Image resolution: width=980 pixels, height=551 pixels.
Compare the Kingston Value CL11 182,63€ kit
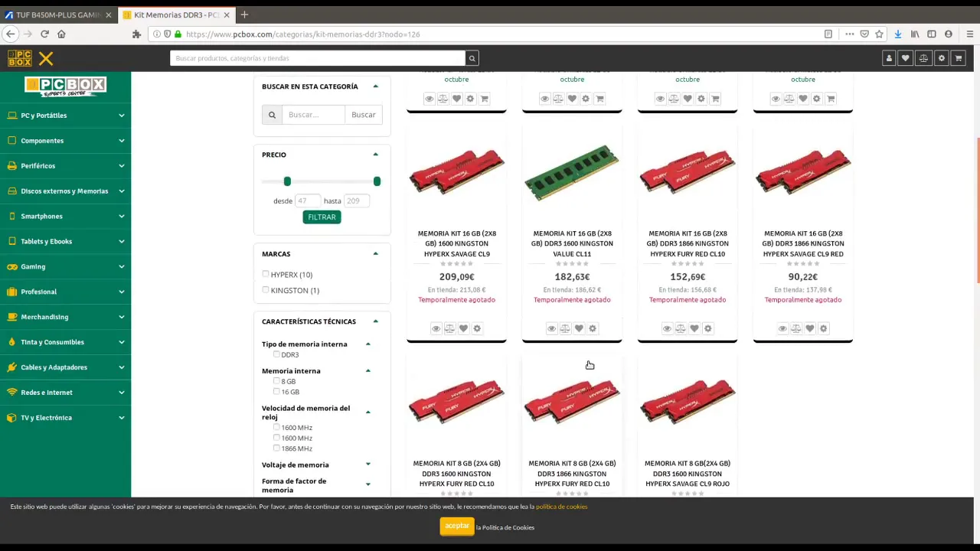(565, 328)
